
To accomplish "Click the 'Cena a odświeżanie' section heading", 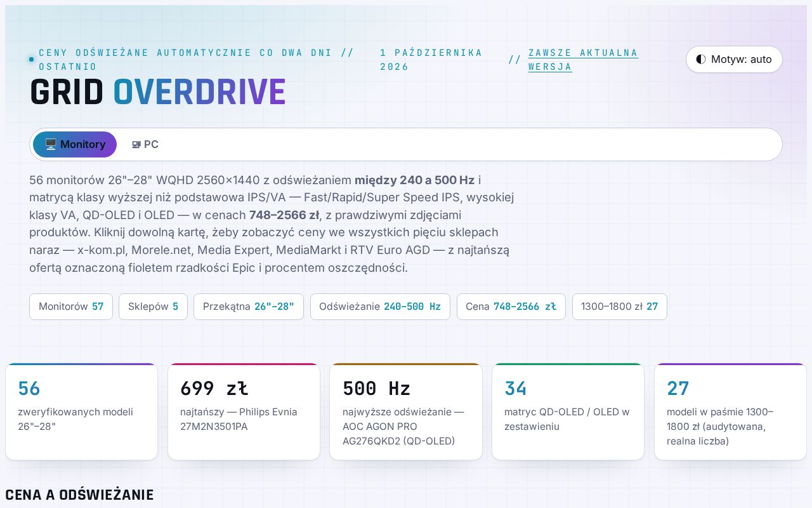I will pos(79,495).
